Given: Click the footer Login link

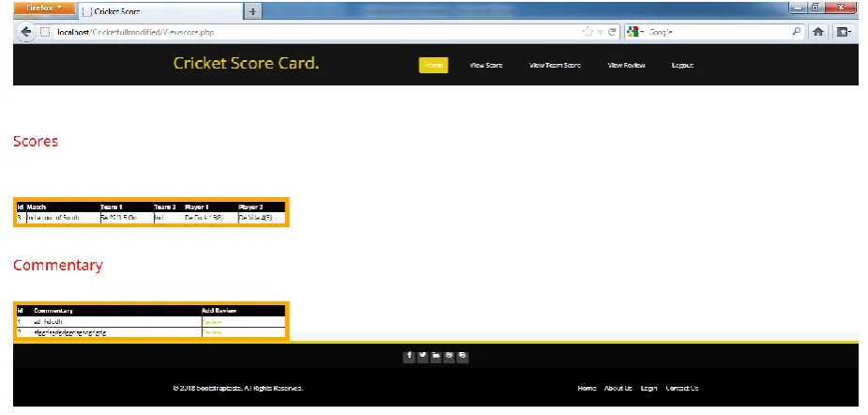Looking at the screenshot, I should [648, 388].
